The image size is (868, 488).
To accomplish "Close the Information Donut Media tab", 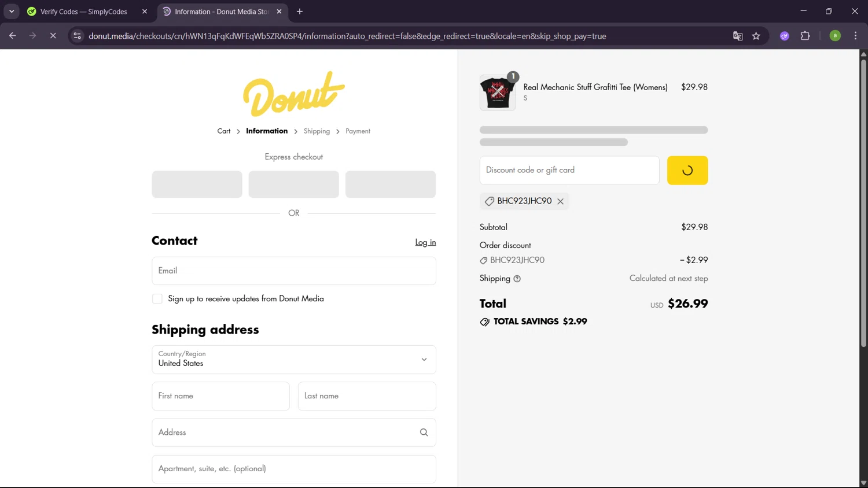I will click(x=279, y=12).
